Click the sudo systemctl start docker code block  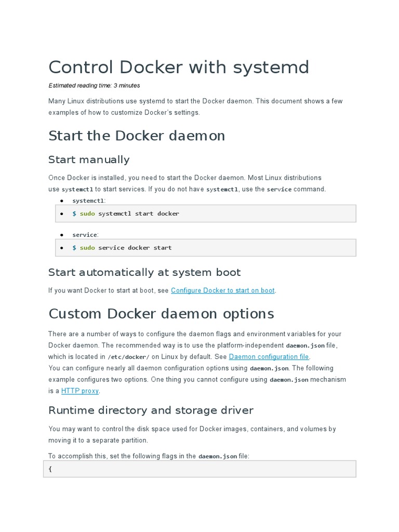point(206,214)
